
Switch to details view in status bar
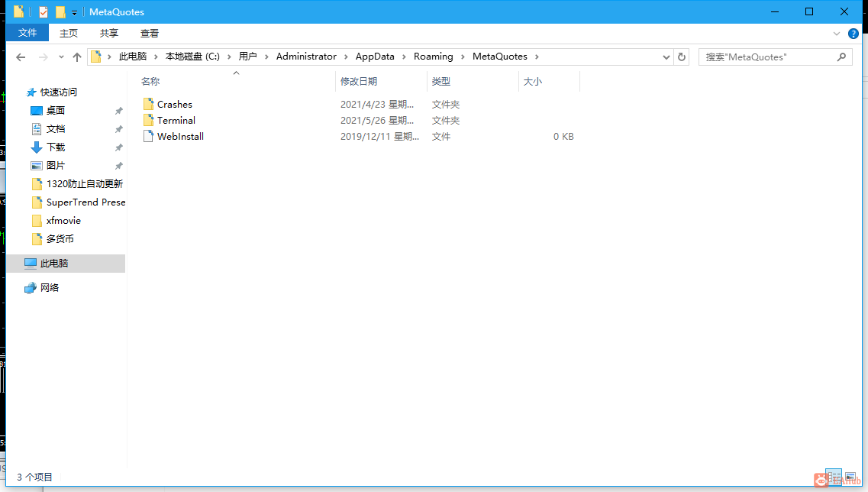point(834,477)
